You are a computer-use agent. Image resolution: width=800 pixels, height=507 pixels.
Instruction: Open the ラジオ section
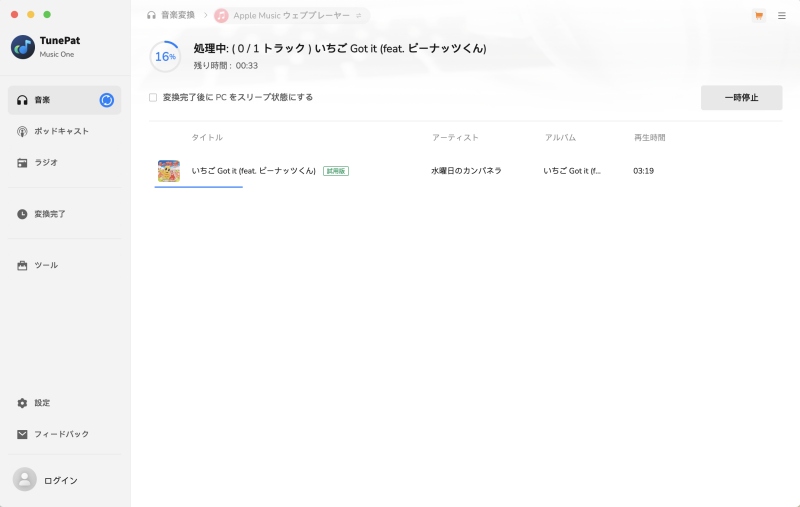point(64,163)
